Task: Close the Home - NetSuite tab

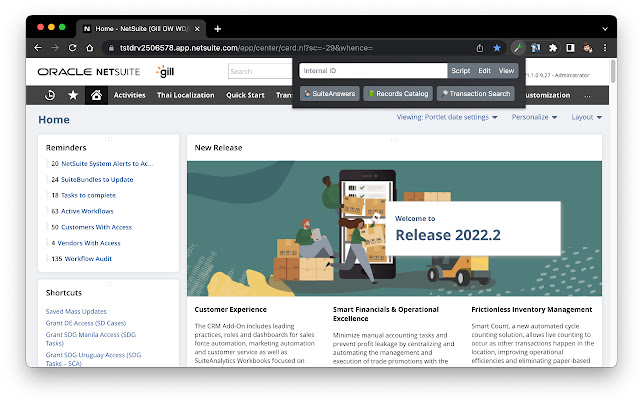Action: tap(197, 29)
